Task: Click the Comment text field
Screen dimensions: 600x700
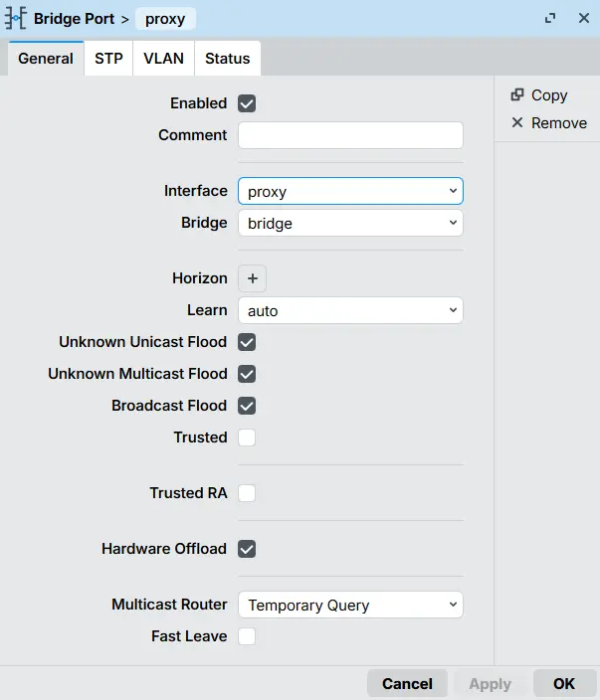Action: point(350,135)
